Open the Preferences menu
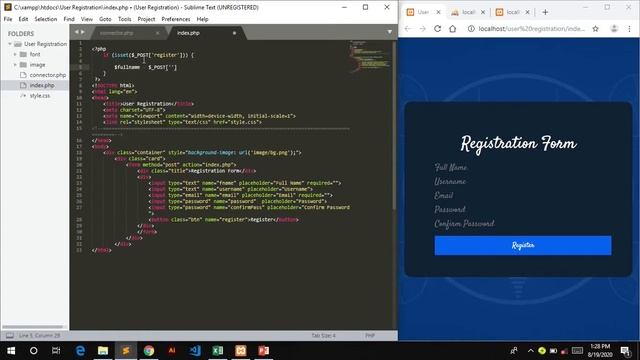This screenshot has width=640, height=360. pos(176,19)
